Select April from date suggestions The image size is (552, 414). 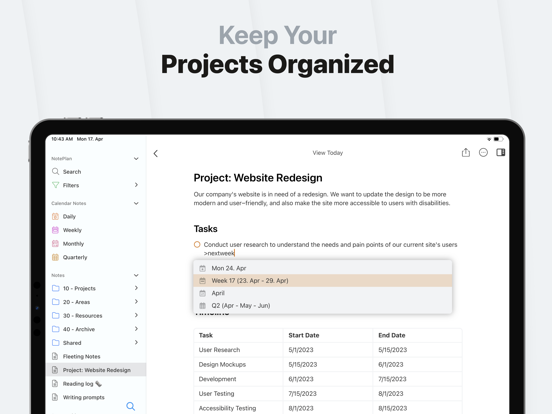tap(322, 293)
